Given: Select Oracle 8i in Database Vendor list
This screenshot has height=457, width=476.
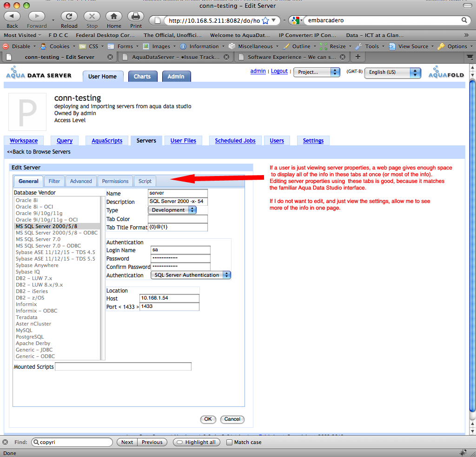Looking at the screenshot, I should 26,200.
